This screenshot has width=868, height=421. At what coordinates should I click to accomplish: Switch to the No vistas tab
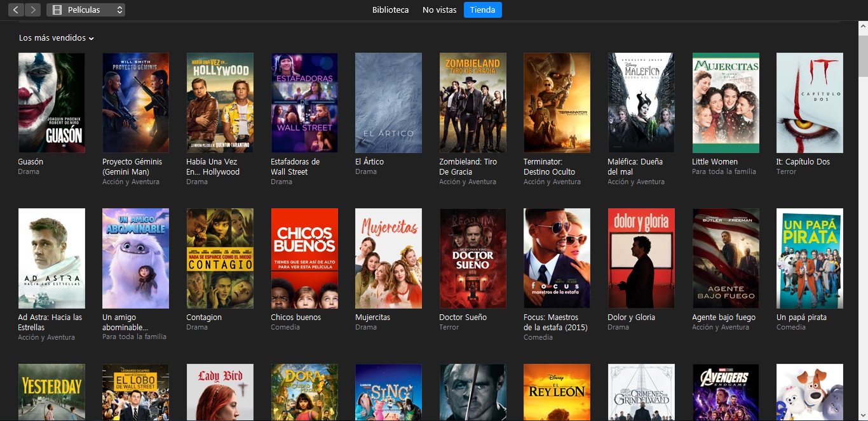[x=440, y=10]
